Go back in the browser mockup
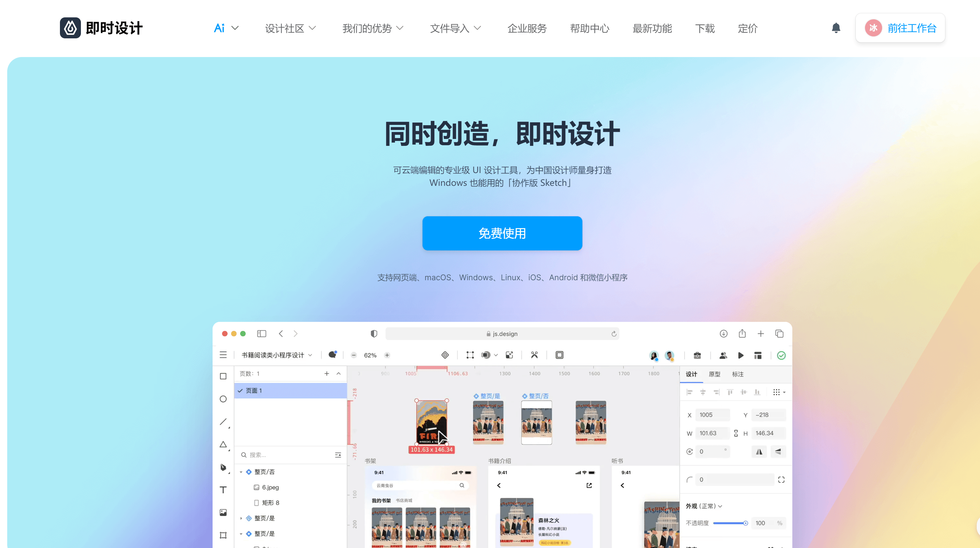 pos(281,333)
